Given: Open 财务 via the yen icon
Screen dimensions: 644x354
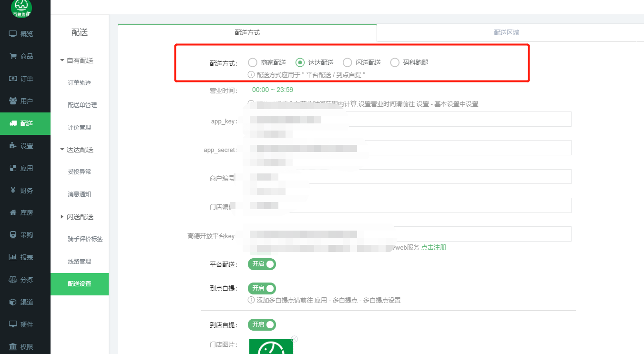Looking at the screenshot, I should pyautogui.click(x=13, y=191).
